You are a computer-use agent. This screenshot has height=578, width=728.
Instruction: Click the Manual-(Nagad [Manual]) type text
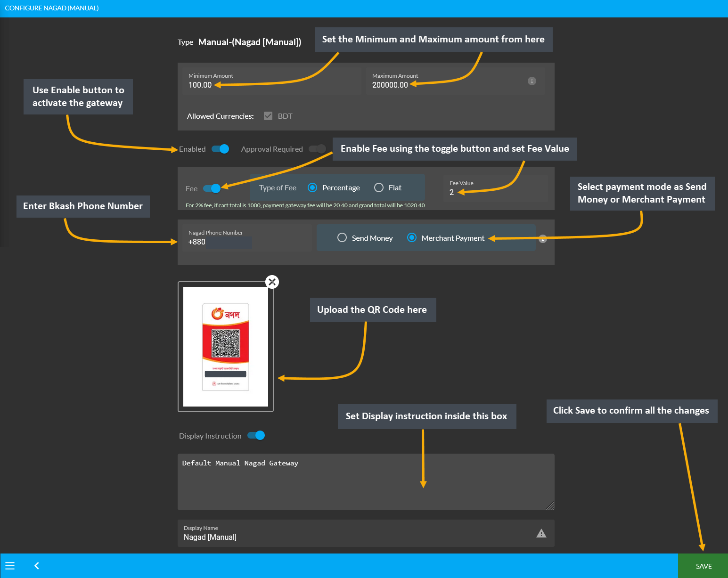click(x=250, y=42)
